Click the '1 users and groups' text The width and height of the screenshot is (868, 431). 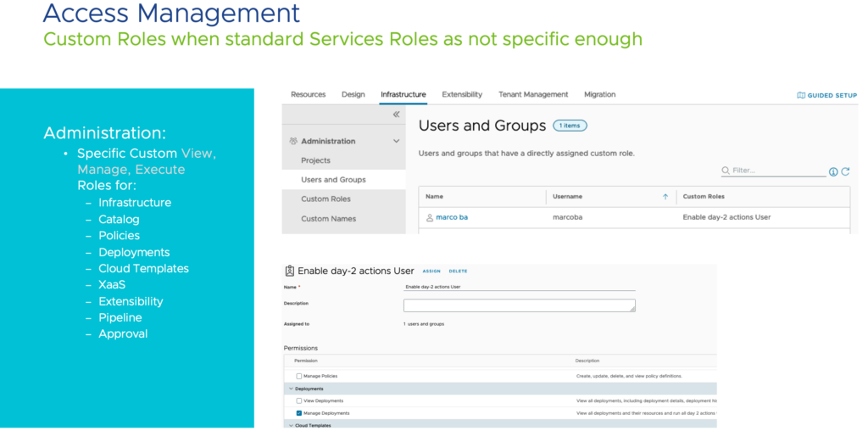pyautogui.click(x=424, y=324)
